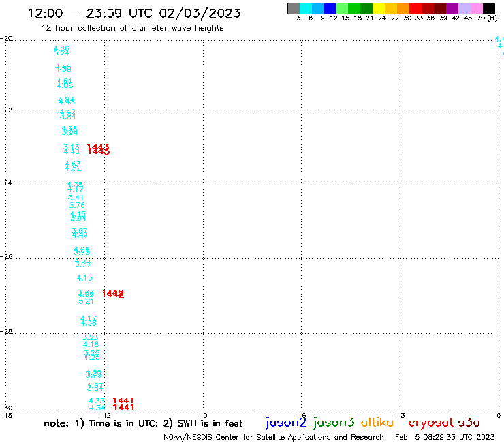This screenshot has width=504, height=443.
Task: Select the cyan legend swatch
Action: pyautogui.click(x=306, y=8)
